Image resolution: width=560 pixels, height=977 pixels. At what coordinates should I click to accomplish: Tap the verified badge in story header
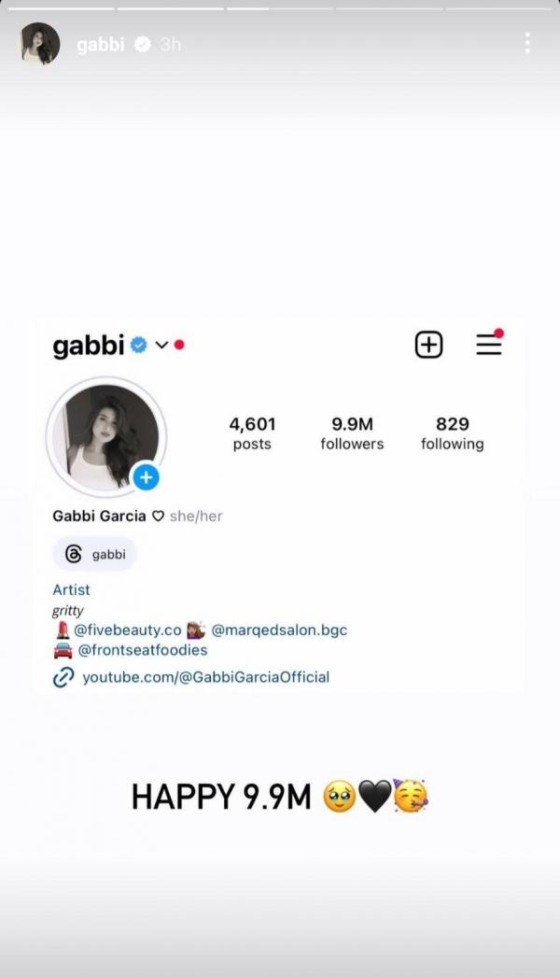(143, 44)
